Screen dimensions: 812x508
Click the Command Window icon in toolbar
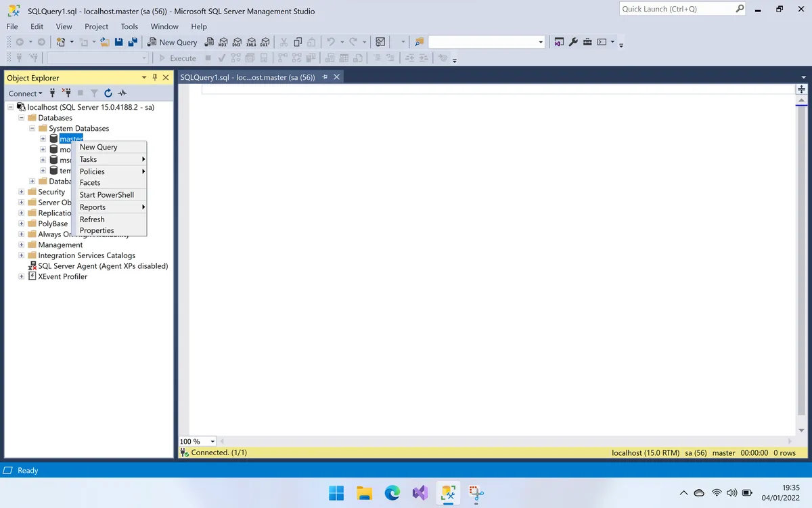click(601, 42)
